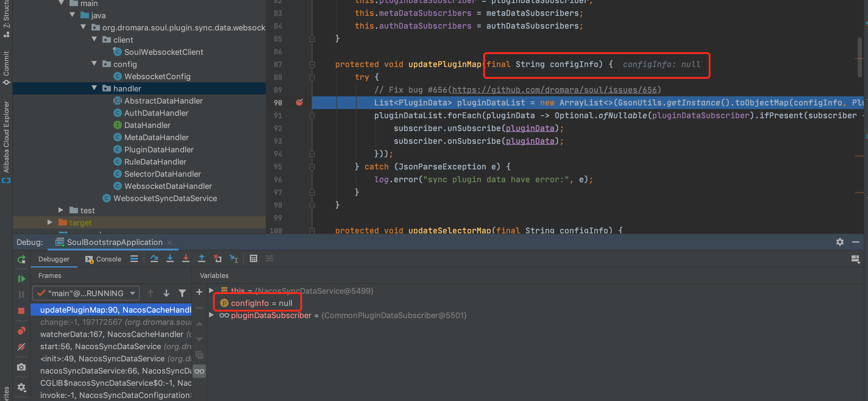Open Commit side tool window
The height and width of the screenshot is (401, 868).
[6, 68]
